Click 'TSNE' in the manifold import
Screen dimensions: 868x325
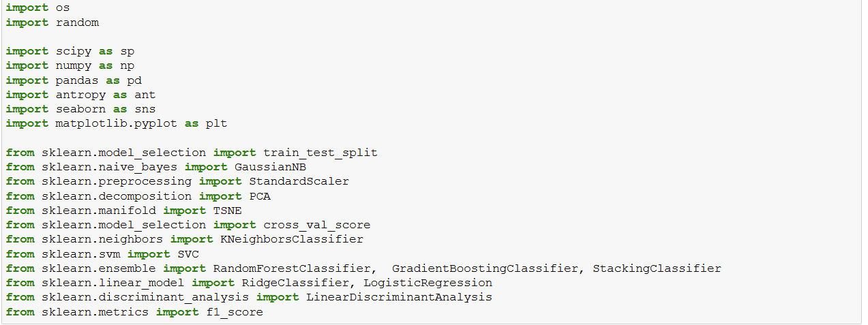227,211
